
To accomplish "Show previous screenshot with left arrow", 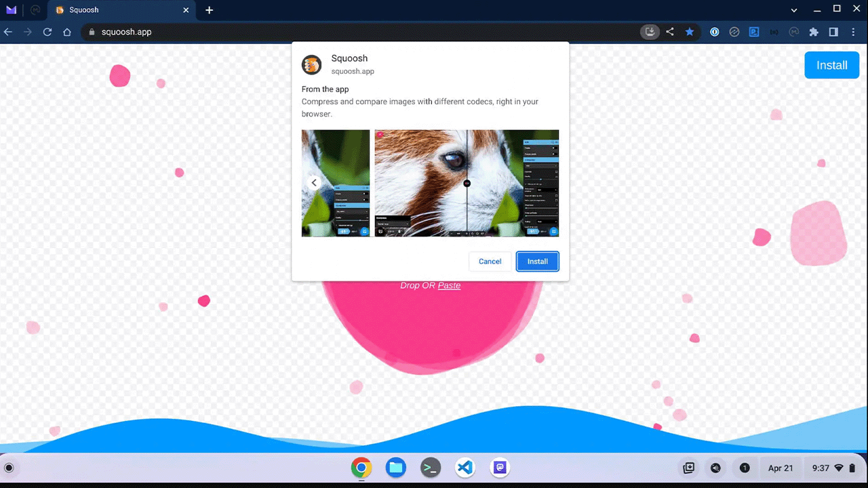I will [314, 183].
